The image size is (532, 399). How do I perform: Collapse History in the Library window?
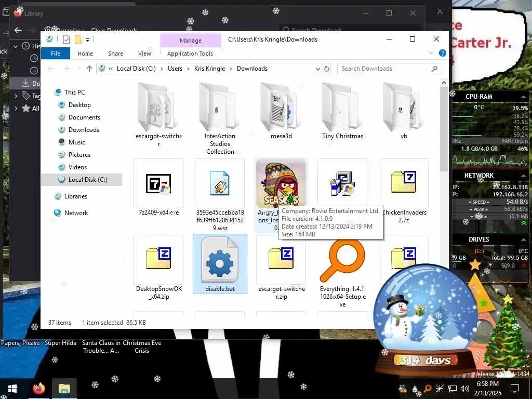coord(16,46)
